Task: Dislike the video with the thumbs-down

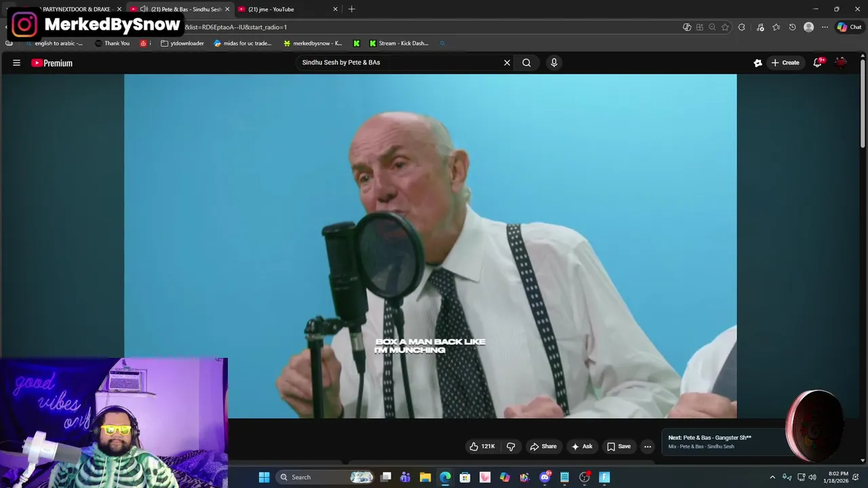Action: click(x=511, y=446)
